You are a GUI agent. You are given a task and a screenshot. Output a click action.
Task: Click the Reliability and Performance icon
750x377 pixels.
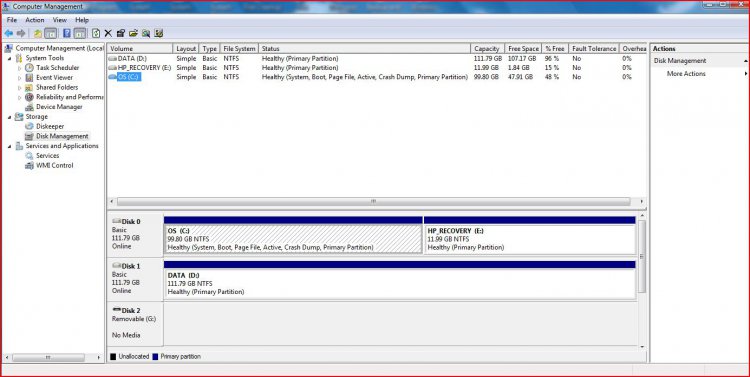29,97
